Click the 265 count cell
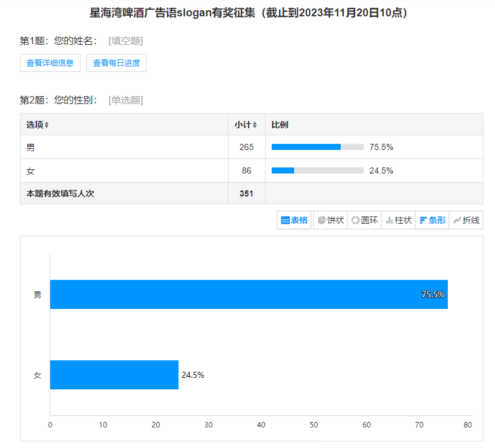Viewport: 495px width, 448px height. coord(246,147)
